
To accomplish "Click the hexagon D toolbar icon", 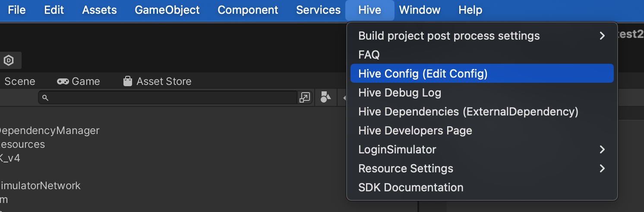I will click(x=9, y=61).
